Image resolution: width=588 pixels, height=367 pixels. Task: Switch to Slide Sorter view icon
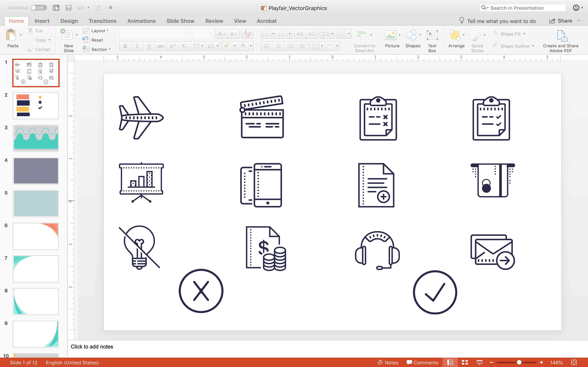[465, 362]
